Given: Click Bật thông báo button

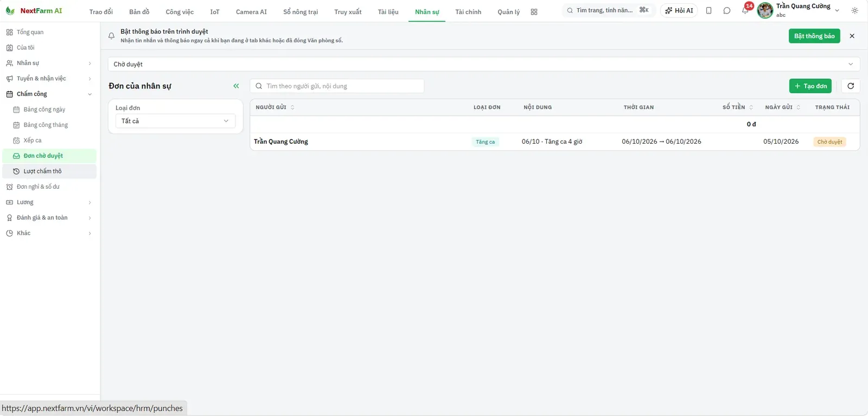Looking at the screenshot, I should coord(814,36).
